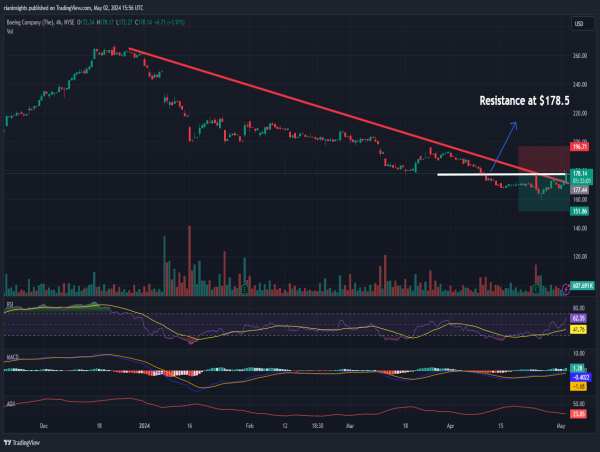600x452 pixels.
Task: Click the purple RSI value 62.35
Action: [578, 318]
